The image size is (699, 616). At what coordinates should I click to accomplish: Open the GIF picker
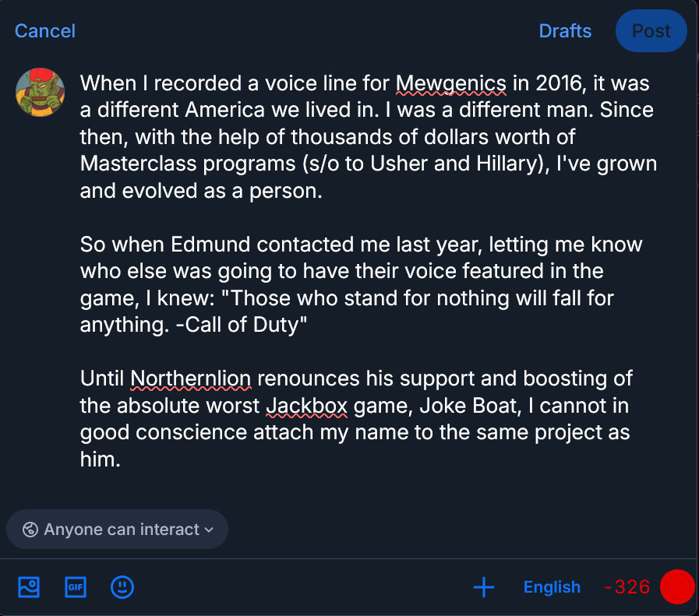tap(75, 587)
